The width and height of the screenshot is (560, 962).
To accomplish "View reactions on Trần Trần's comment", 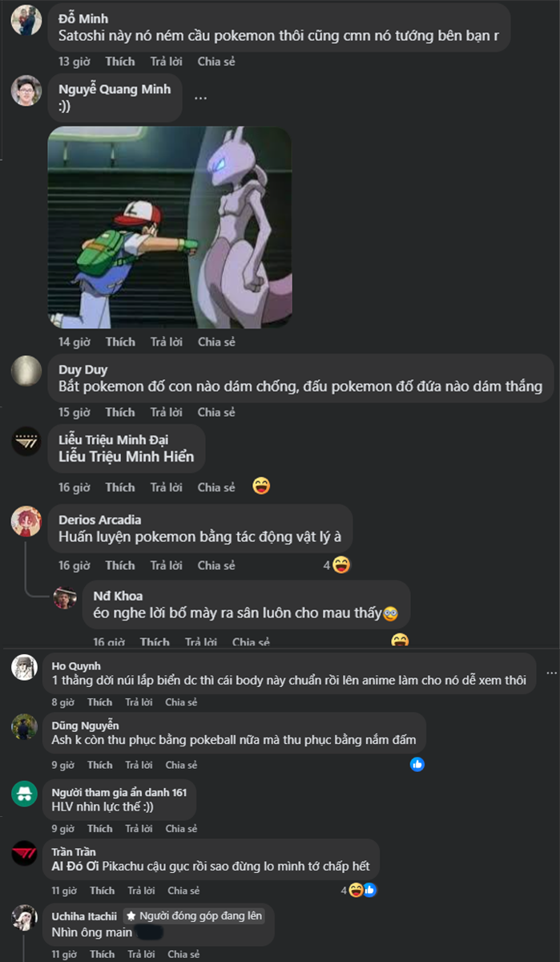I will 357,890.
